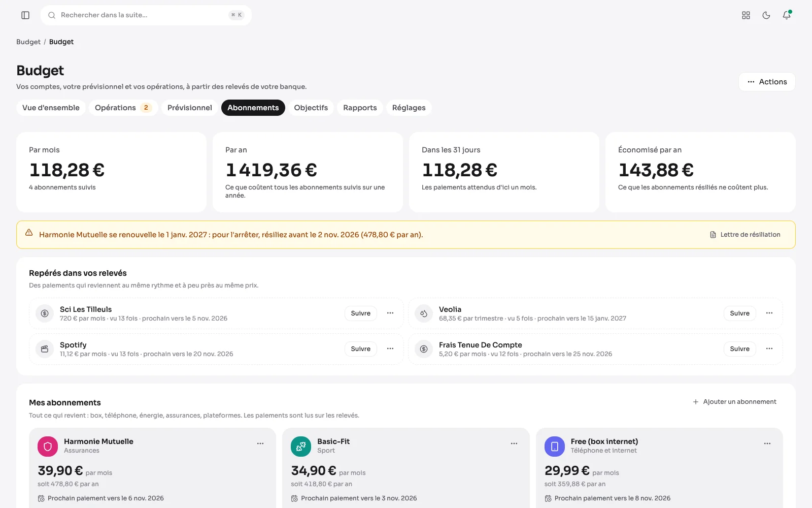Click '34,90 €' on Basic-Fit card
This screenshot has width=812, height=508.
tap(314, 471)
